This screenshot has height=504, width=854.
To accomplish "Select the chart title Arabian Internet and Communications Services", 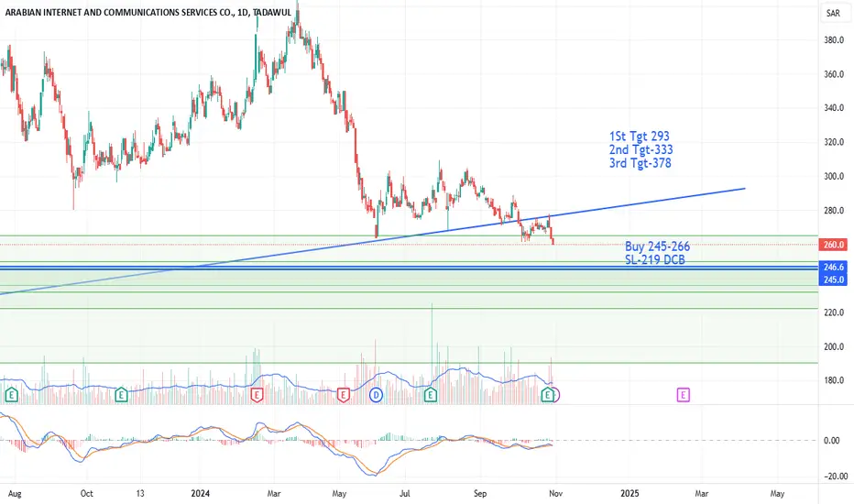I will click(x=148, y=12).
